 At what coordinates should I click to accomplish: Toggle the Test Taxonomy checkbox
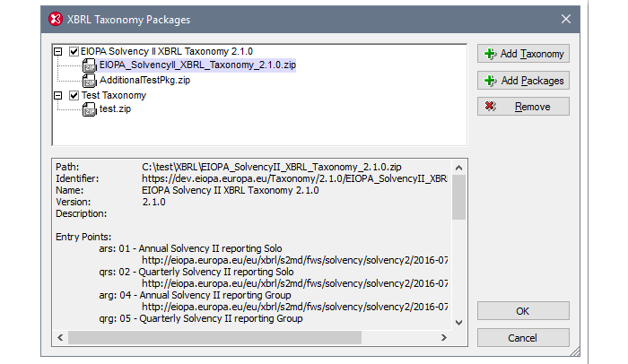click(x=74, y=95)
